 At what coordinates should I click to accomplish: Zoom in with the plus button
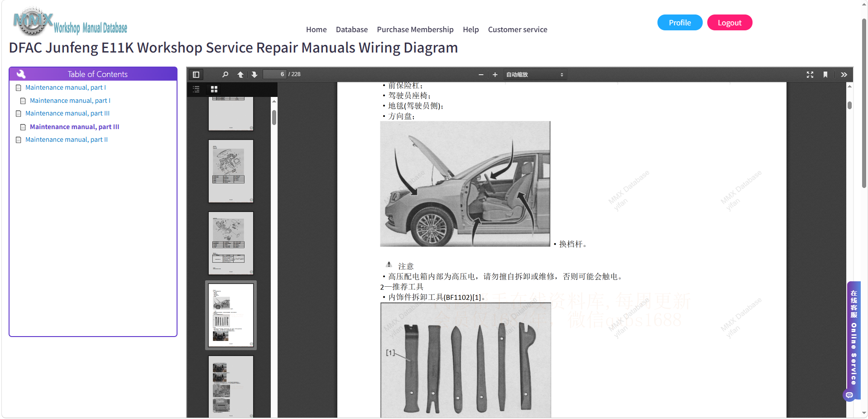click(495, 75)
